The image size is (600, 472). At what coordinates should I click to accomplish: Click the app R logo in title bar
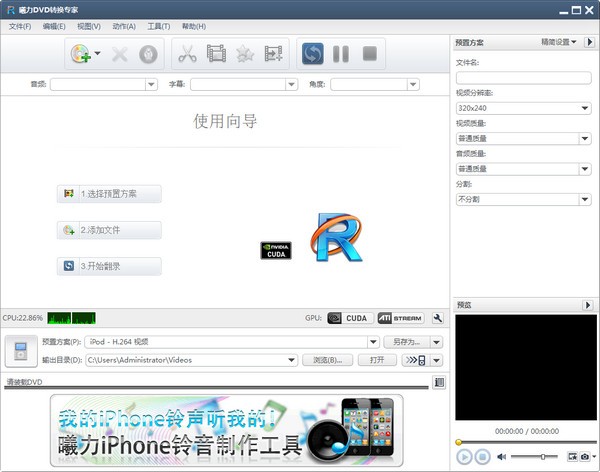(11, 10)
